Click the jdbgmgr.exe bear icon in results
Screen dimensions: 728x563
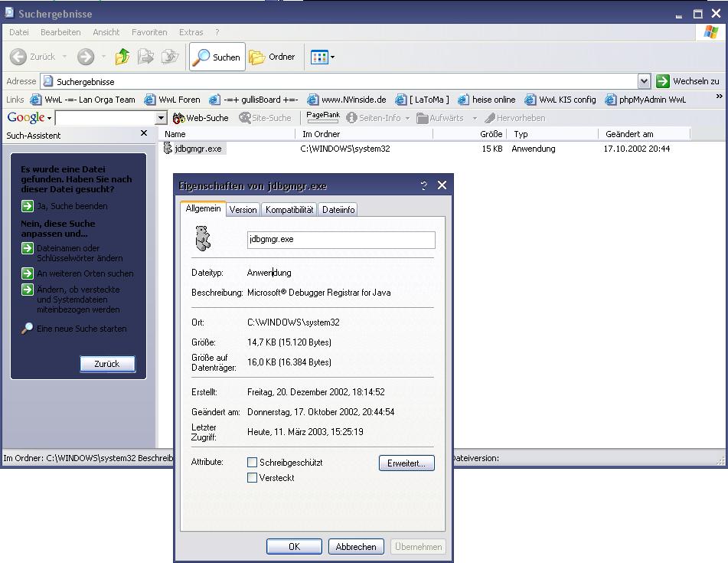coord(168,149)
